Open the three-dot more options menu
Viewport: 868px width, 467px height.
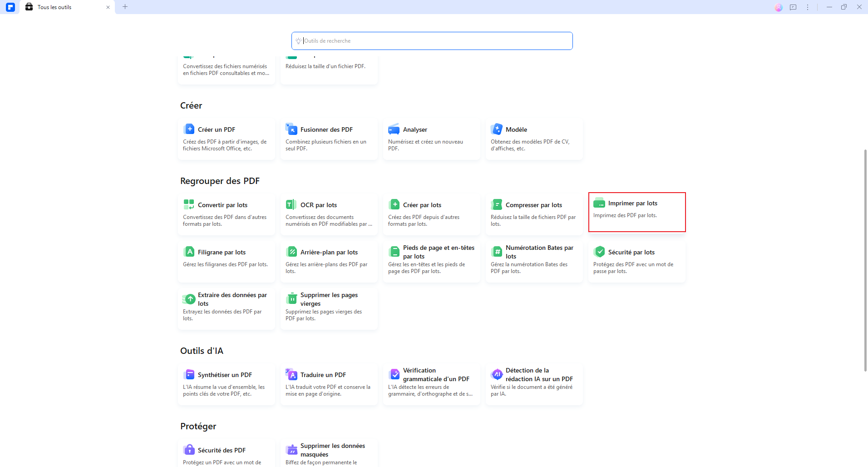808,7
